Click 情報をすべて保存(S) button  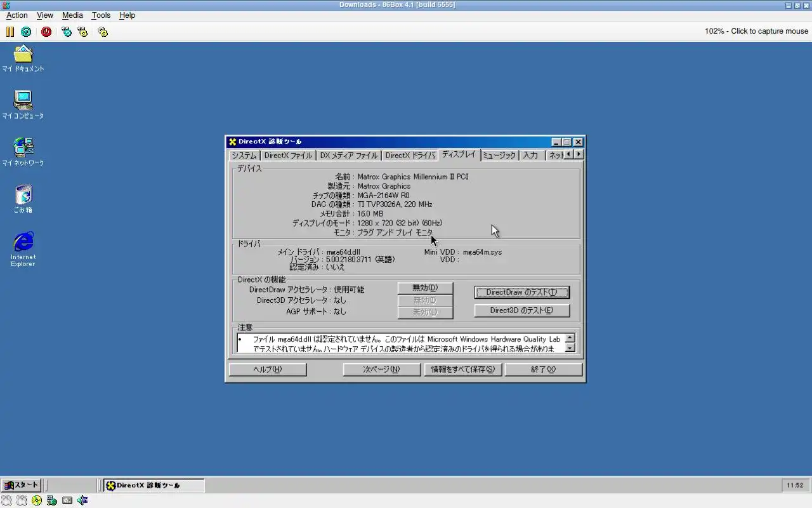[462, 370]
